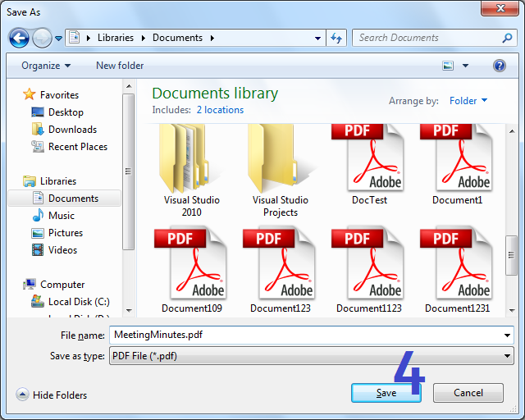
Task: Click Hide Folders button
Action: point(51,395)
